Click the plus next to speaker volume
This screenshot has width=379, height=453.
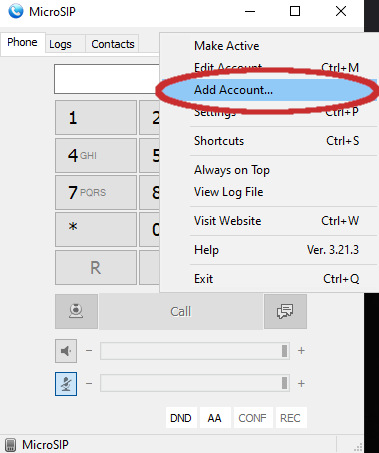[301, 351]
